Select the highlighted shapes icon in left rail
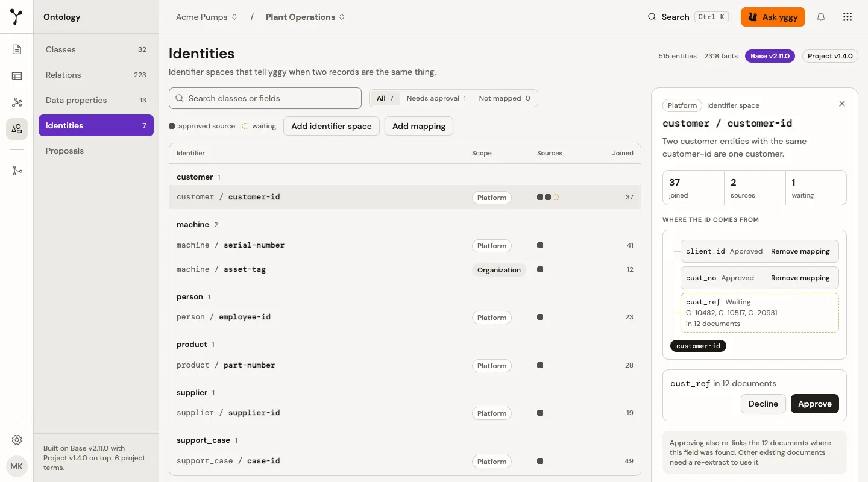Screen dimensions: 868x482 coord(17,129)
